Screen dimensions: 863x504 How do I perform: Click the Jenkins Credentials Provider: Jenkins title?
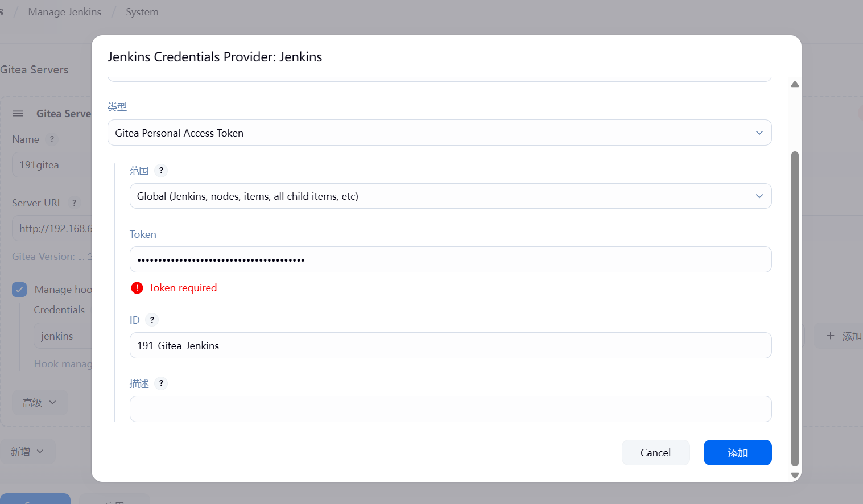(x=215, y=57)
